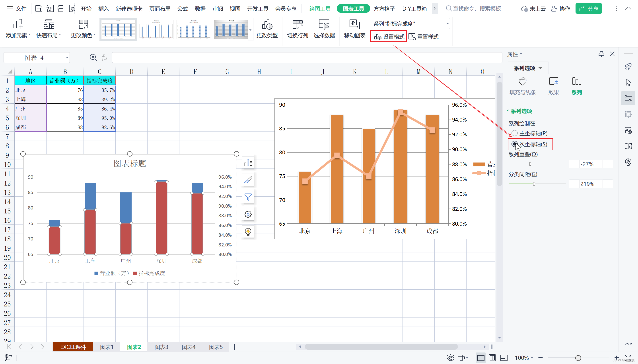Click the horizontal sheet scrollbar
638x364 pixels.
[x=381, y=347]
